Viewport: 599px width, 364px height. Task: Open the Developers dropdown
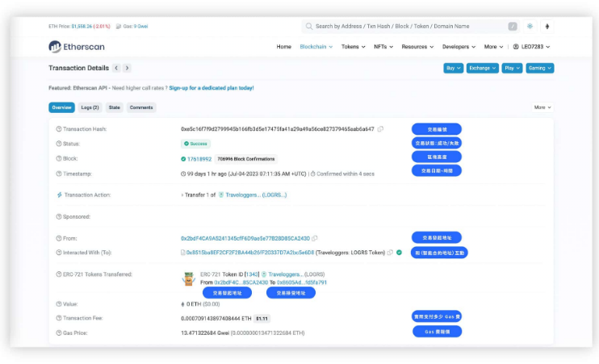pyautogui.click(x=459, y=47)
